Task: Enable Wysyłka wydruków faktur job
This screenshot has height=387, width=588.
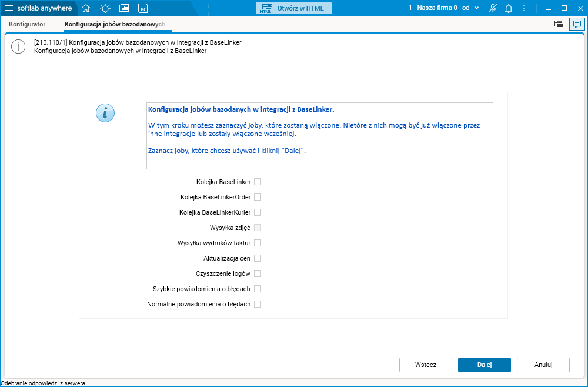Action: click(258, 243)
